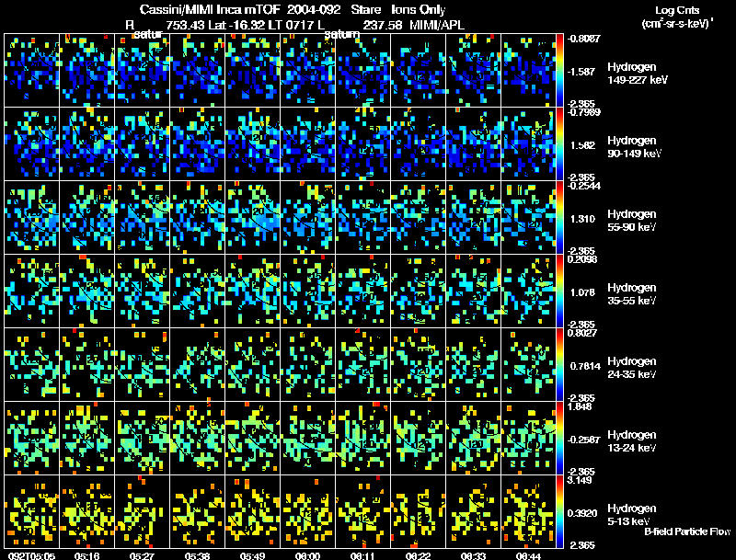
Task: Click the '-0.2587' colorbar midpoint value
Action: tap(583, 440)
